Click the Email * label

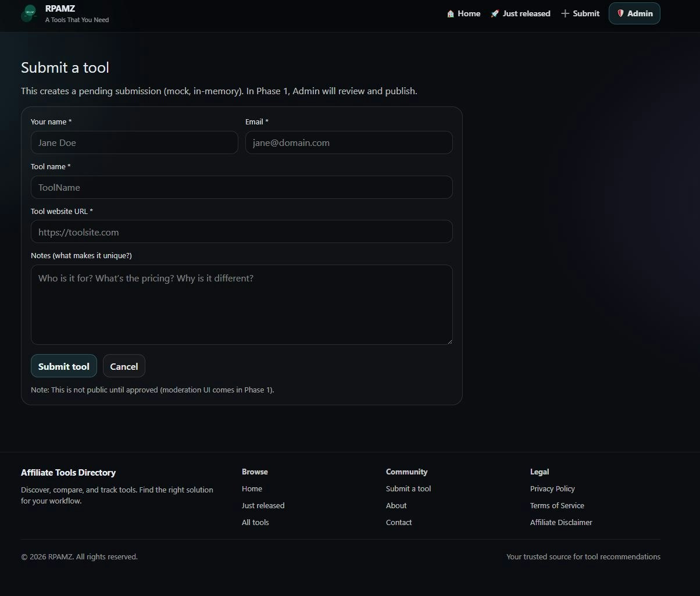click(x=257, y=122)
